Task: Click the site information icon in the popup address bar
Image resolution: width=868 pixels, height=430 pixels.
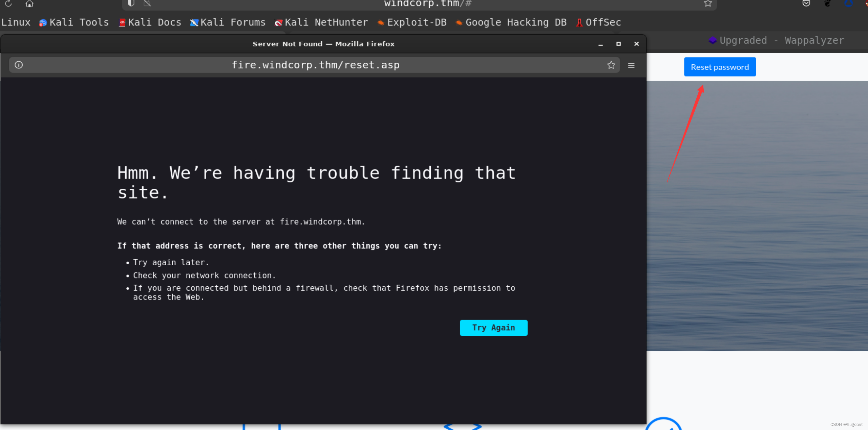Action: (19, 65)
